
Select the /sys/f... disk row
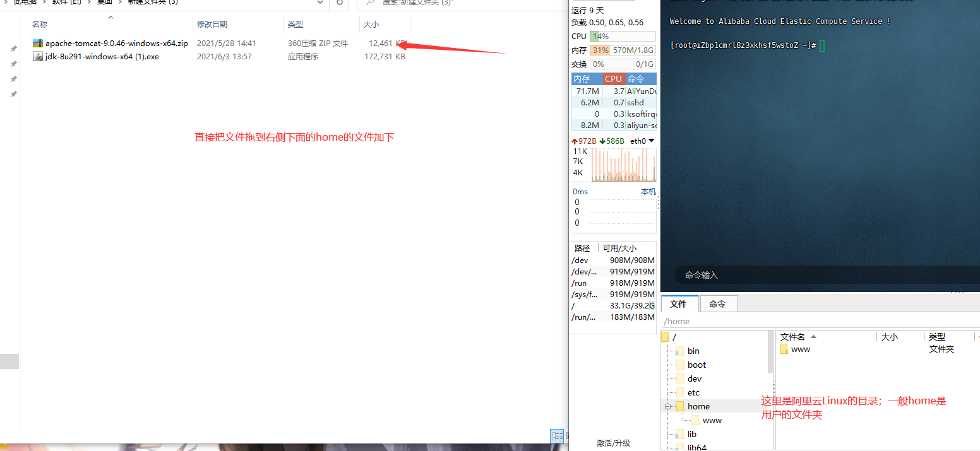tap(614, 295)
